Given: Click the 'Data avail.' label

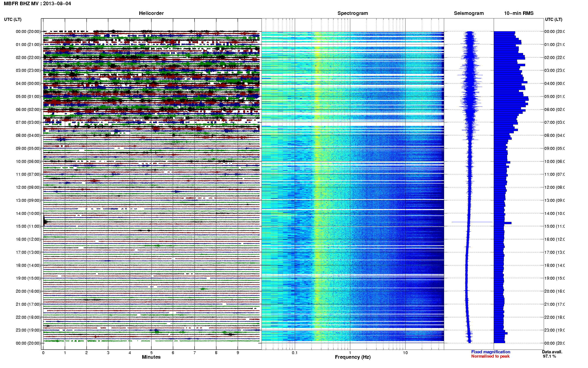Looking at the screenshot, I should [x=552, y=352].
